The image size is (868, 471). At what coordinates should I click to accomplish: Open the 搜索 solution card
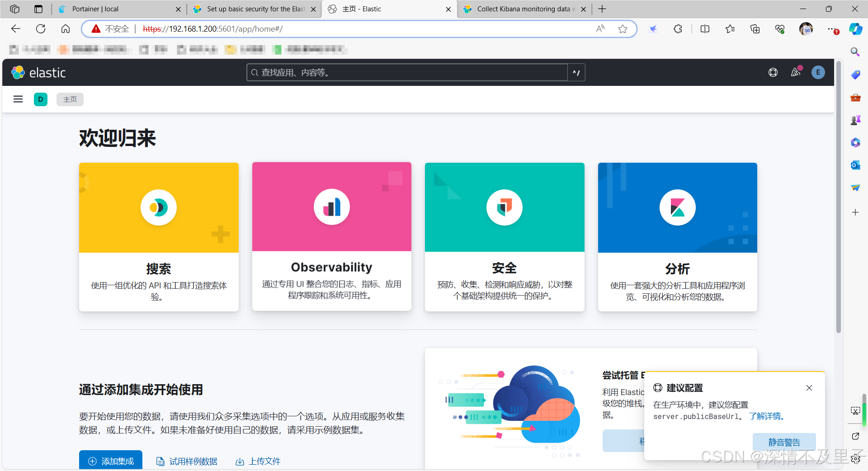pos(159,237)
